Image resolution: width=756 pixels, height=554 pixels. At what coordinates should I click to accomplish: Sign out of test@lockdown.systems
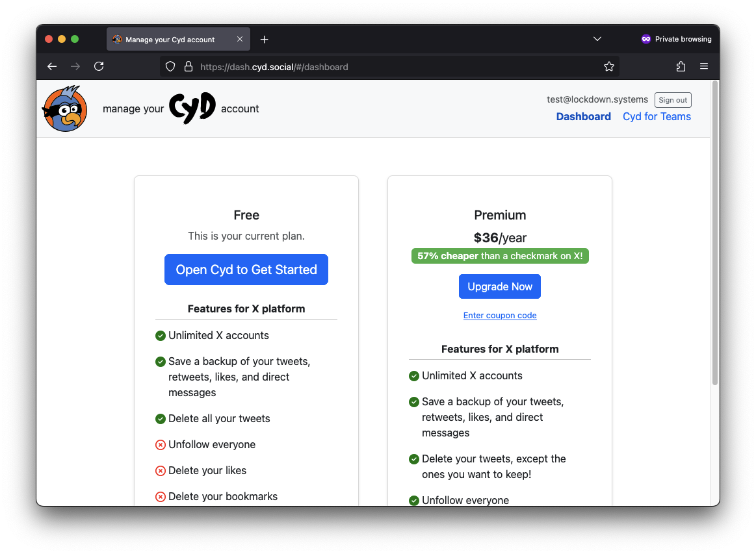(x=673, y=99)
